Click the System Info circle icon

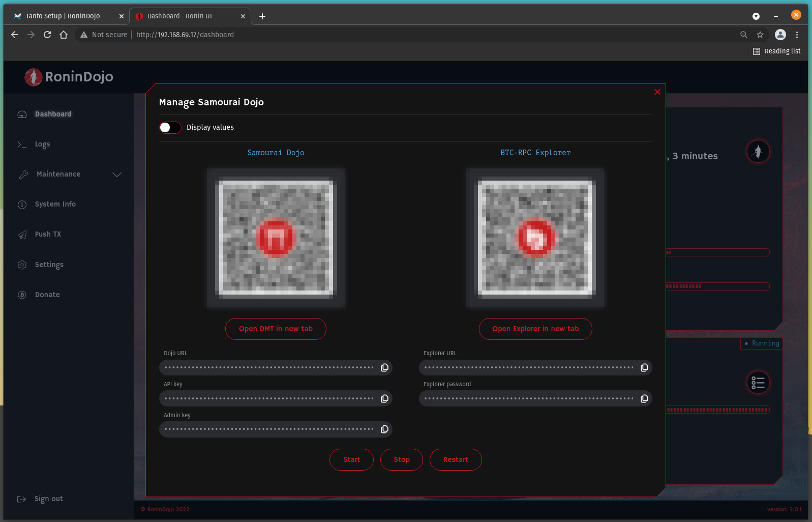coord(22,205)
